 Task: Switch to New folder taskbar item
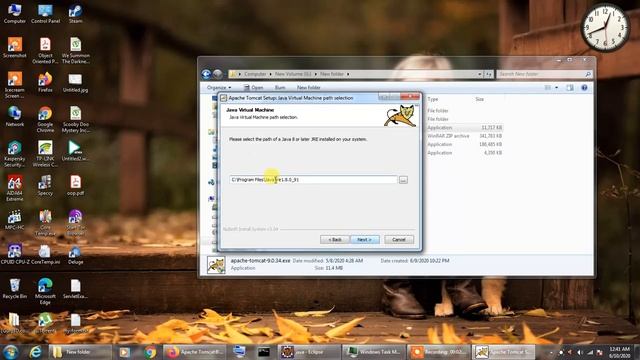coord(80,352)
